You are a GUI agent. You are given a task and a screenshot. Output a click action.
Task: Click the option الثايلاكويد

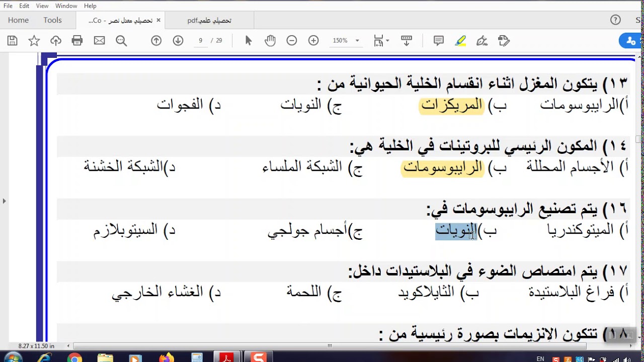(427, 292)
